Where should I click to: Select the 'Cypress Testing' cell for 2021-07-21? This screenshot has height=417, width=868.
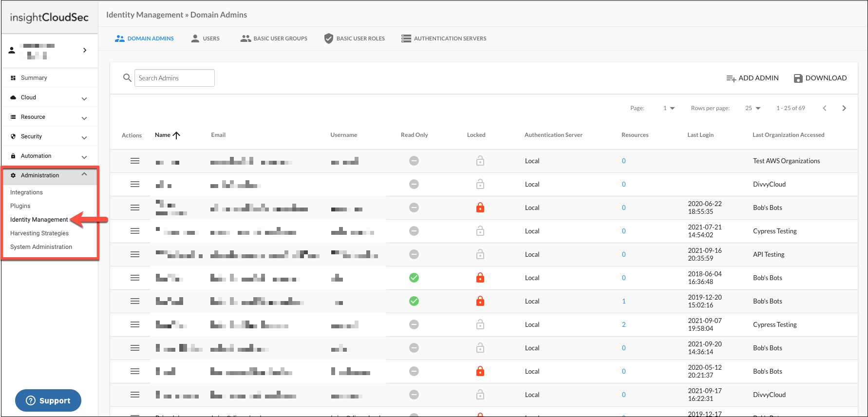775,231
